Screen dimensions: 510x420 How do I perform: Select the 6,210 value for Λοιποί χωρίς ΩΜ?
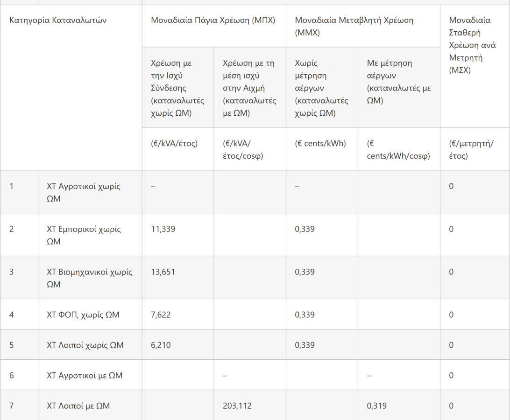pyautogui.click(x=161, y=345)
